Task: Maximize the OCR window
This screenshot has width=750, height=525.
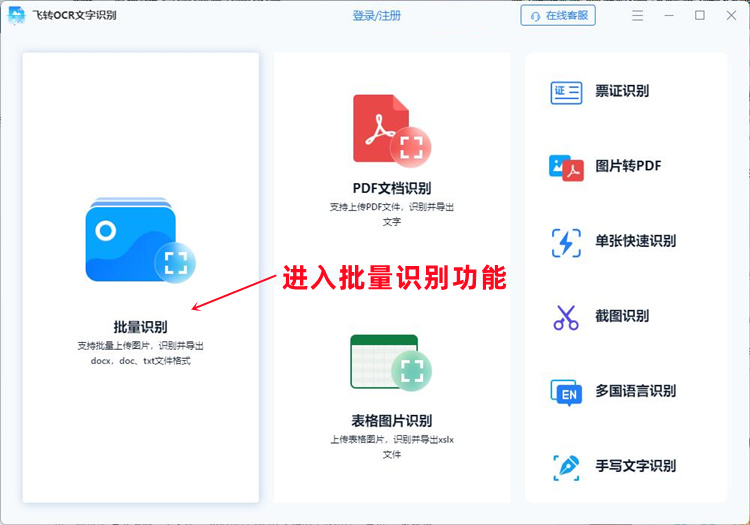Action: pyautogui.click(x=700, y=16)
